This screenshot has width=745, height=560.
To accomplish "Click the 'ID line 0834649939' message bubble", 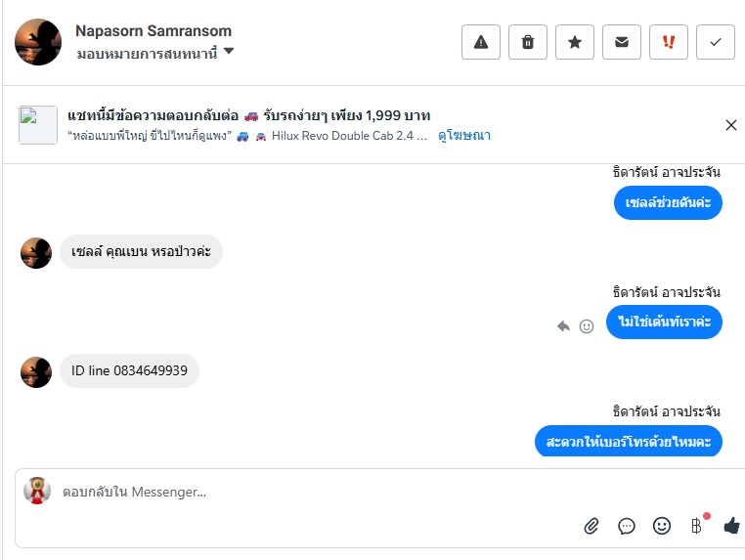I will [x=129, y=371].
